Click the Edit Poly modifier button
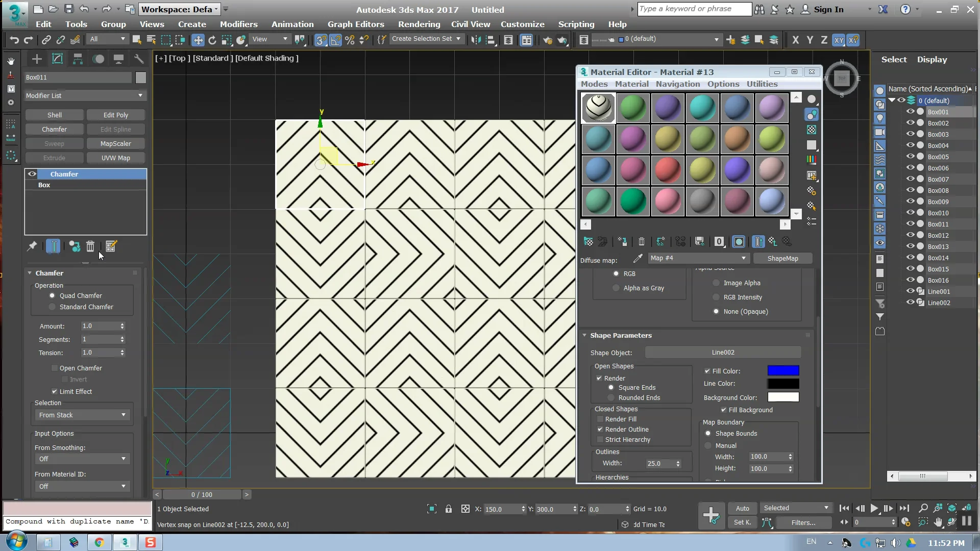This screenshot has width=980, height=551. [116, 115]
